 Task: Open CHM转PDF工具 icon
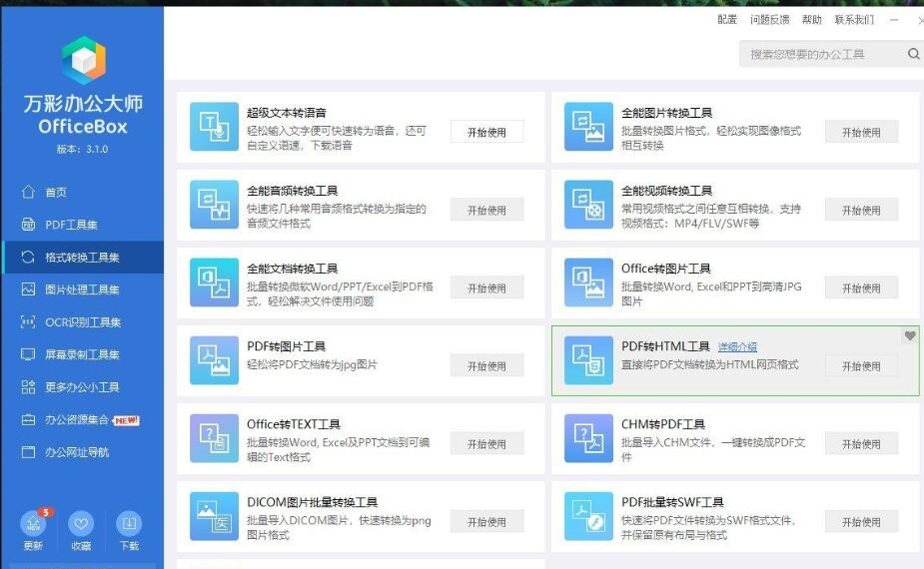[x=588, y=438]
